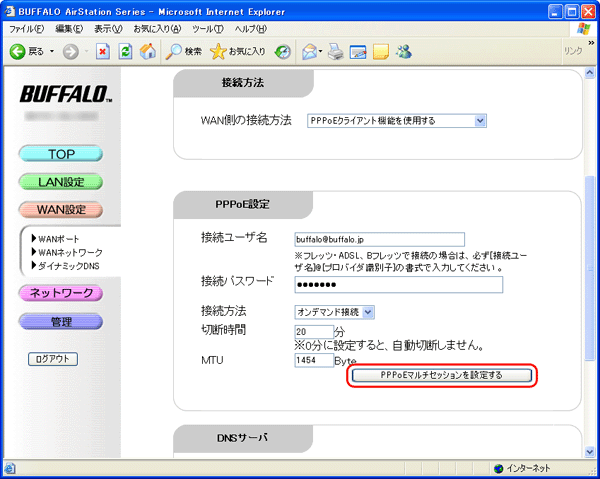This screenshot has height=479, width=600.
Task: Click the リンク links bar label
Action: (x=573, y=51)
